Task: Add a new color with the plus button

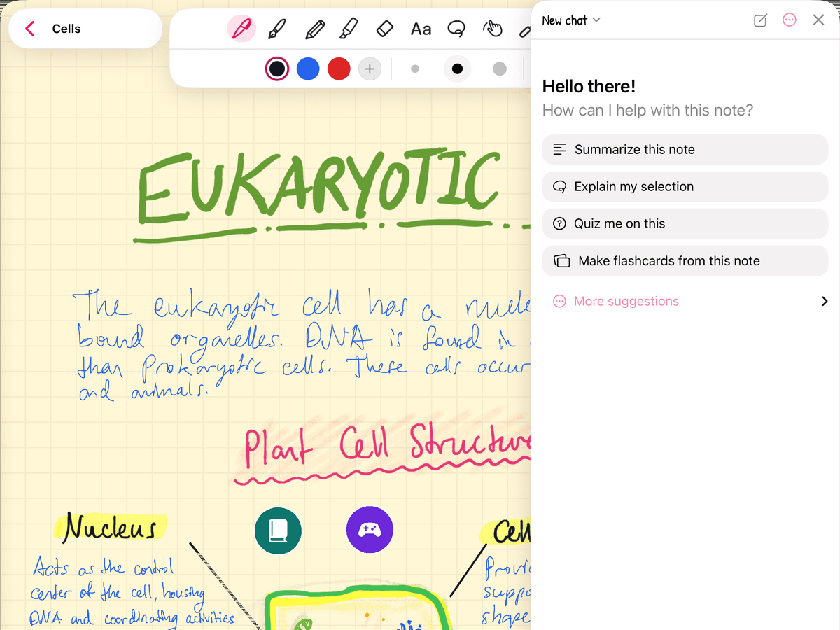Action: point(370,69)
